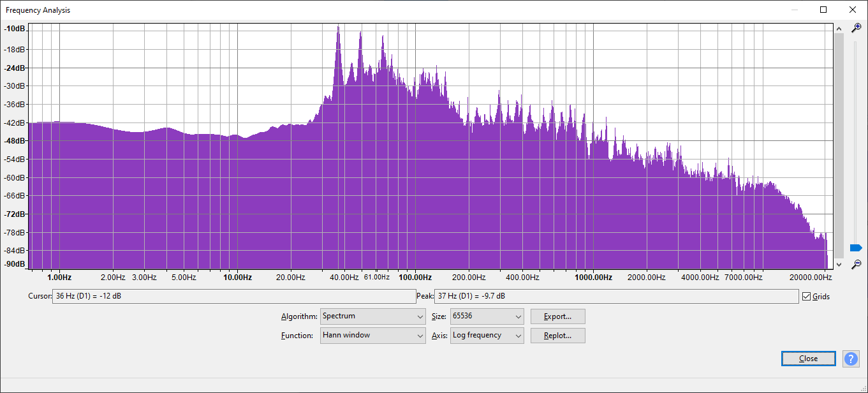The image size is (868, 393).
Task: Close the window using the title bar X
Action: click(853, 10)
